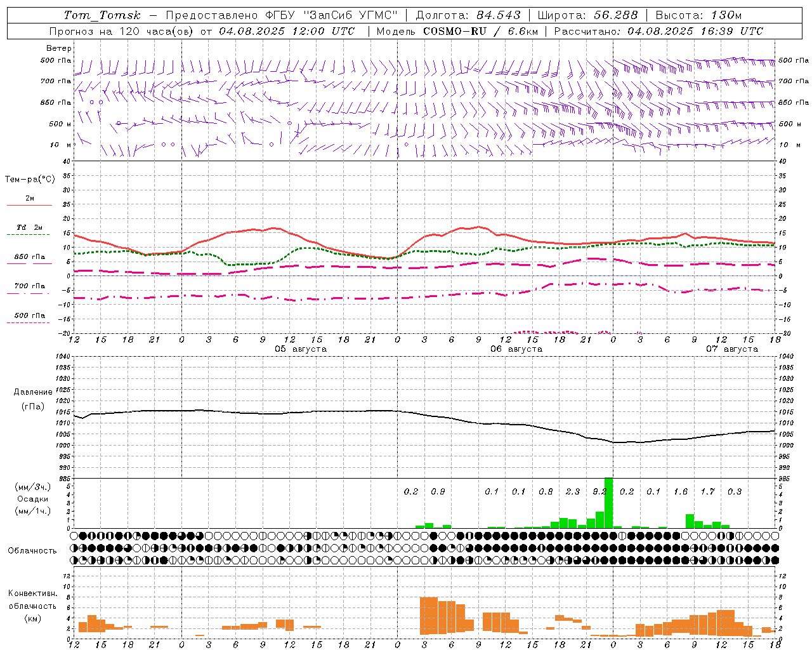Click the 'Конвективн.' convective cloud label
This screenshot has height=650, width=812.
tap(32, 594)
